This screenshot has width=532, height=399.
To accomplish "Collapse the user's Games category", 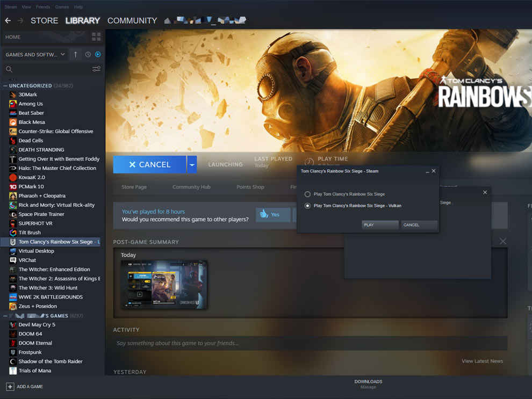I will [5, 316].
